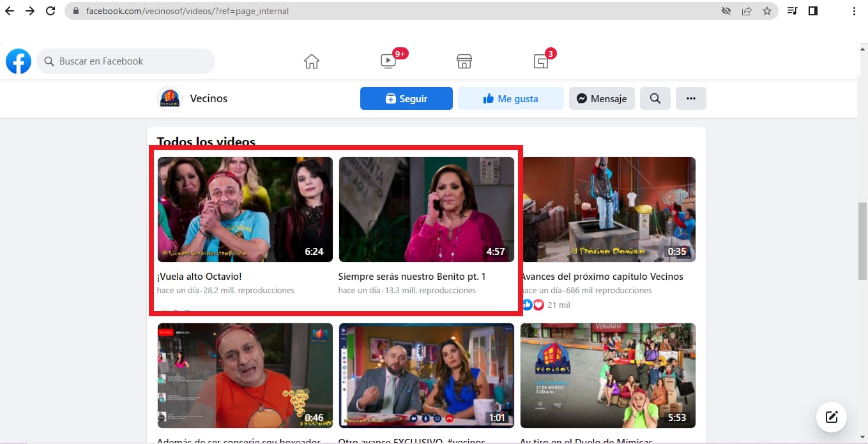Expand the page's three-dot more options
This screenshot has height=444, width=868.
[x=690, y=99]
